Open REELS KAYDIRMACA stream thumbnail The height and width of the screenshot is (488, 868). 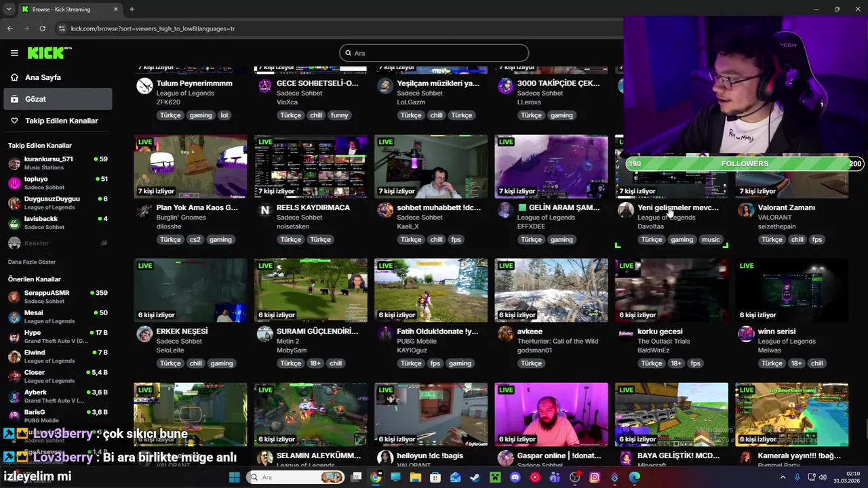311,166
